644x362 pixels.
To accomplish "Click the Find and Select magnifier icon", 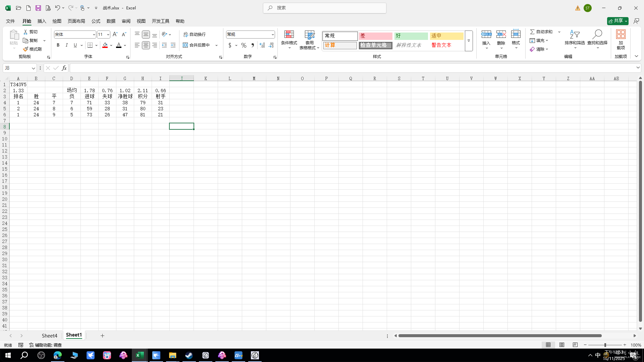I will coord(597,35).
